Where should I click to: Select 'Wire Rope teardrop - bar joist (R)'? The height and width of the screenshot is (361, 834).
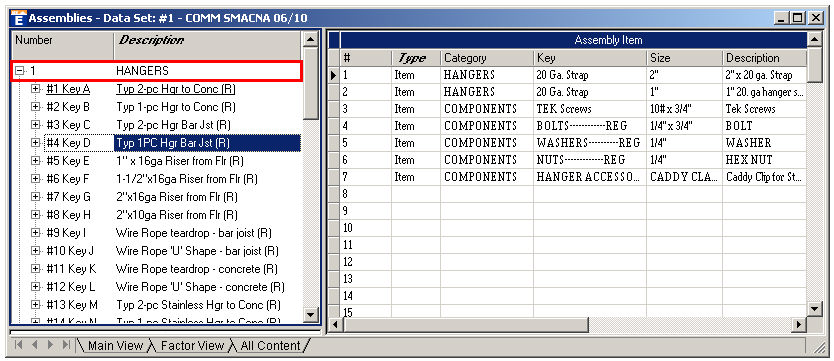[194, 233]
